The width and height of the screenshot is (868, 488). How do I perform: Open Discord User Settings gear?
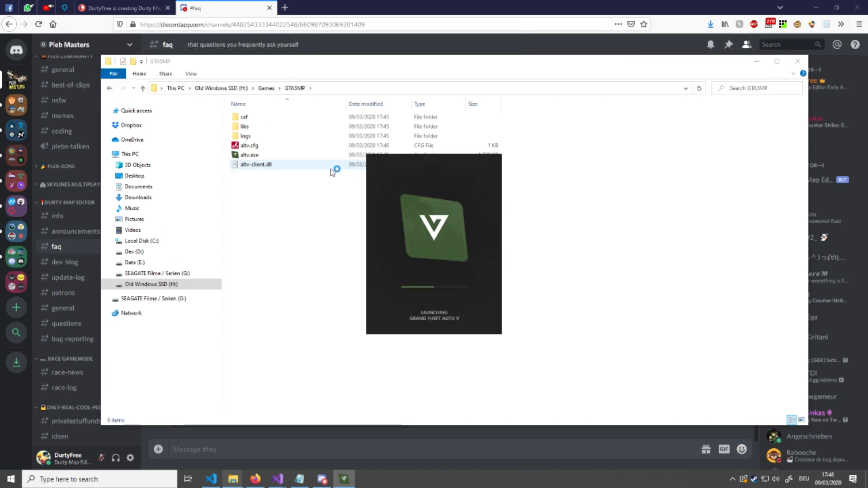130,458
